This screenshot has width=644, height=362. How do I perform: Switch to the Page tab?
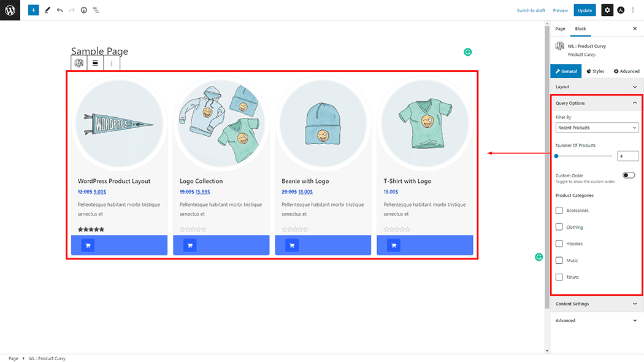click(560, 29)
